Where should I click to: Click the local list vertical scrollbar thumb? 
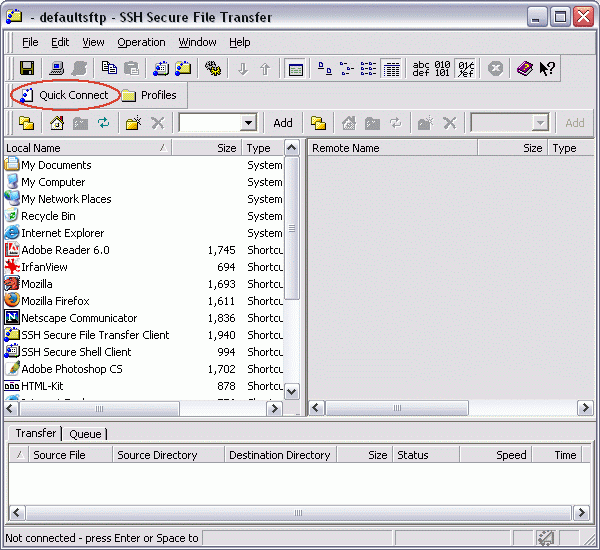[x=292, y=228]
